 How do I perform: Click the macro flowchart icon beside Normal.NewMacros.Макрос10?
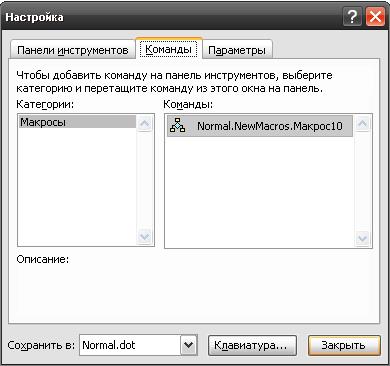(177, 125)
